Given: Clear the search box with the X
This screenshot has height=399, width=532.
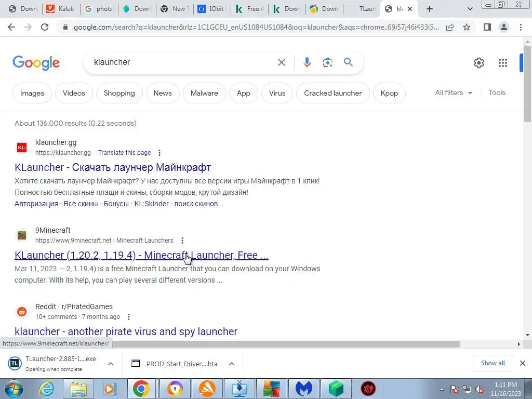Looking at the screenshot, I should coord(282,62).
